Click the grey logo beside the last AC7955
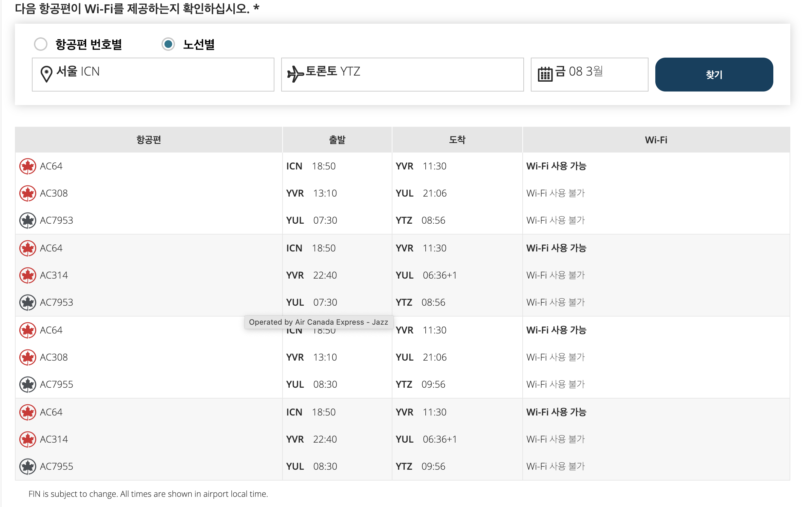 pyautogui.click(x=28, y=467)
